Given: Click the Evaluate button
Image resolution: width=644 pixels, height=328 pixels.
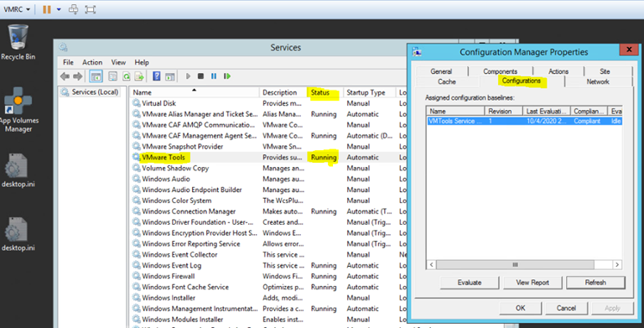Looking at the screenshot, I should [470, 283].
